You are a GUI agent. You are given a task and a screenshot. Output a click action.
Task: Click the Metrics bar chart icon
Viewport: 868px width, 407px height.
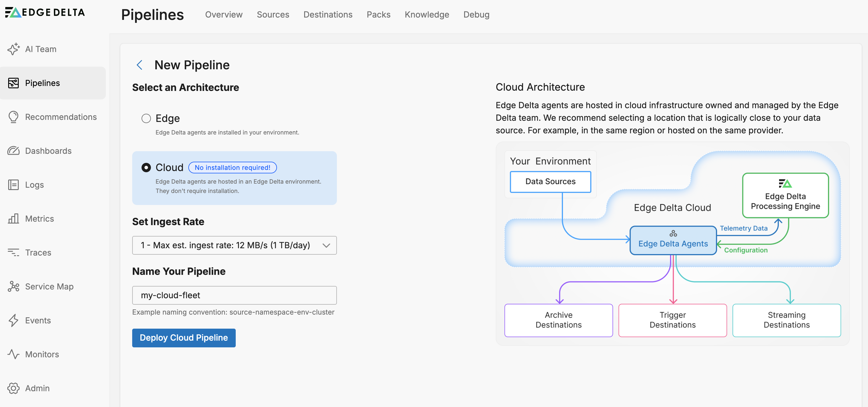(x=13, y=219)
